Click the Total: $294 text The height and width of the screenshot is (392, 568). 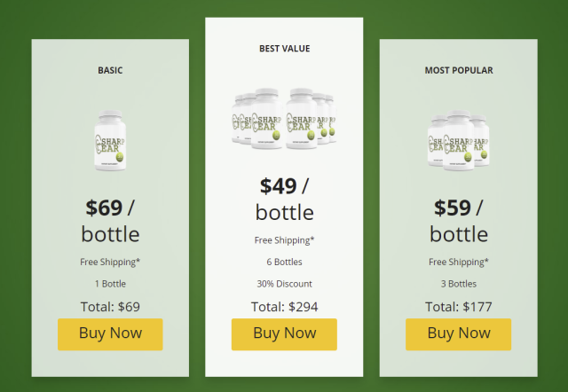click(284, 307)
